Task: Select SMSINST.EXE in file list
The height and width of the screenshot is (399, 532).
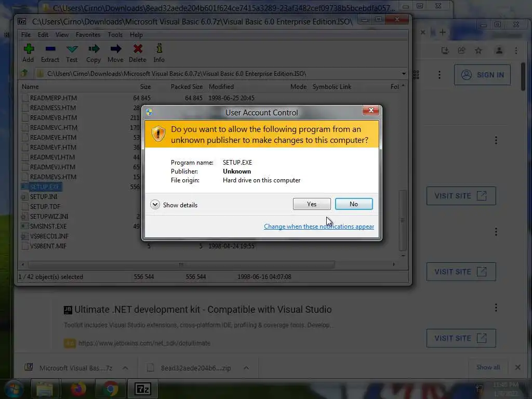Action: pyautogui.click(x=48, y=226)
